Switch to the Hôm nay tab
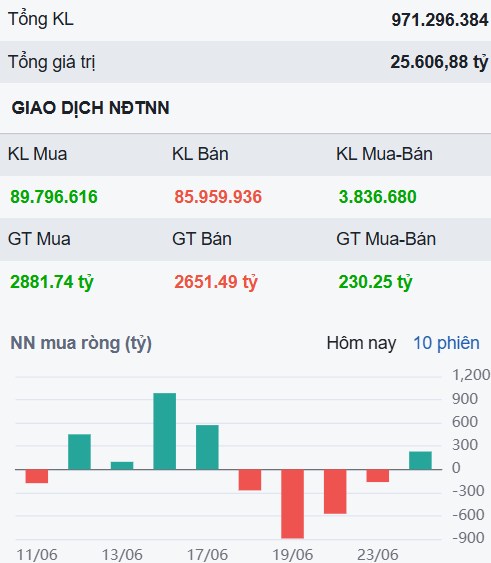The width and height of the screenshot is (491, 563). (x=361, y=343)
